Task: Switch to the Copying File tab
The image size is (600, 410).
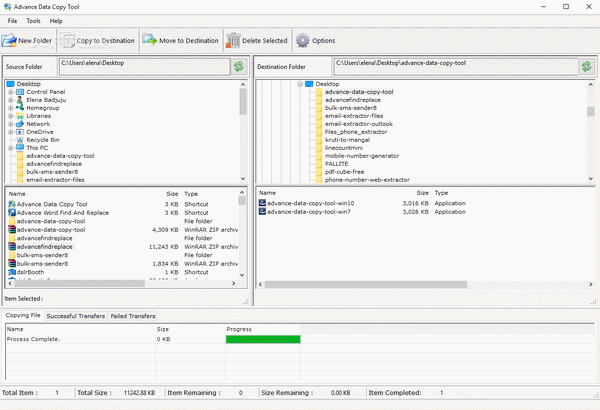Action: pos(23,315)
